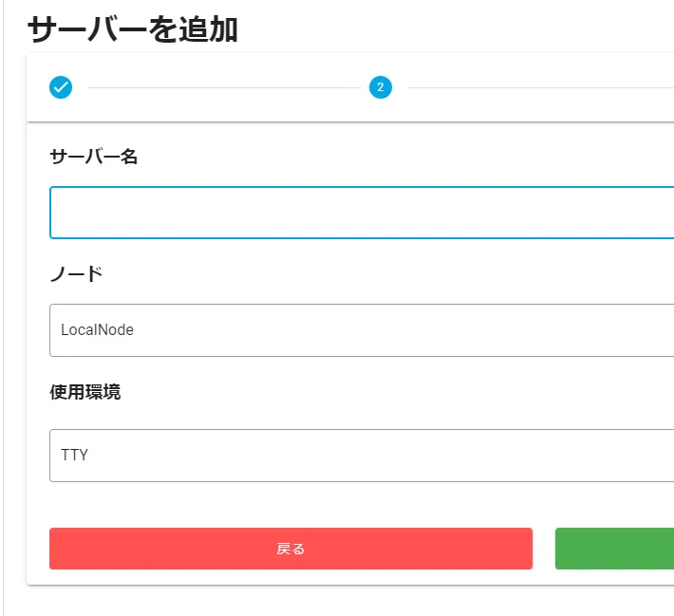The height and width of the screenshot is (616, 674).
Task: Click blank space between サーバー名 input and ノード label
Action: pyautogui.click(x=285, y=254)
